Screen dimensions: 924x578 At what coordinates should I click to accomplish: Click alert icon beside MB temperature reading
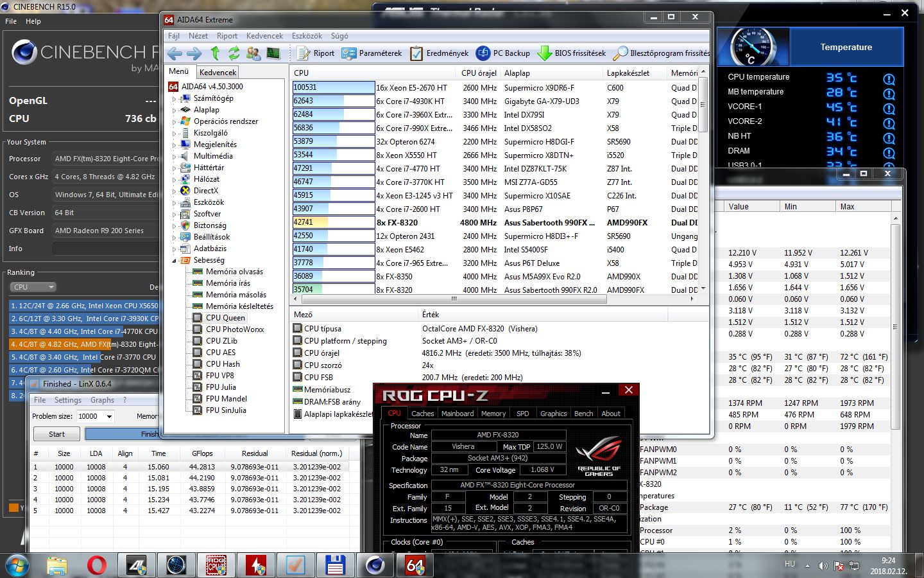click(889, 94)
